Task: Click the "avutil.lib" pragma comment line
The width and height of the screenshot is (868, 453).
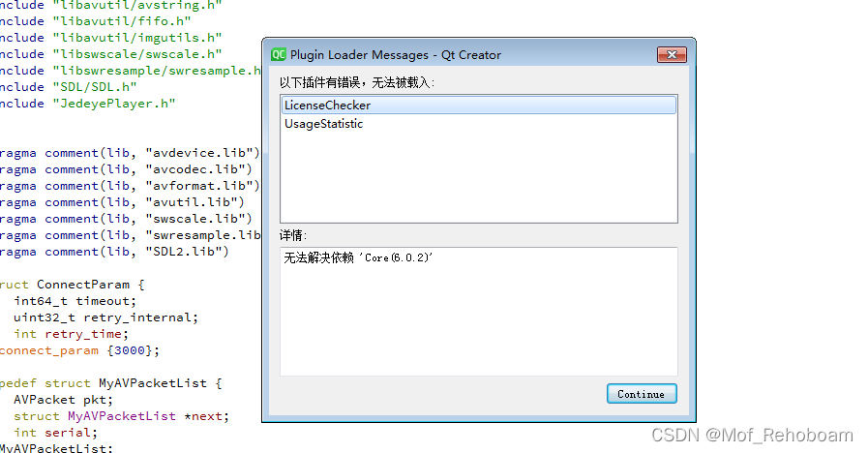Action: [x=122, y=202]
